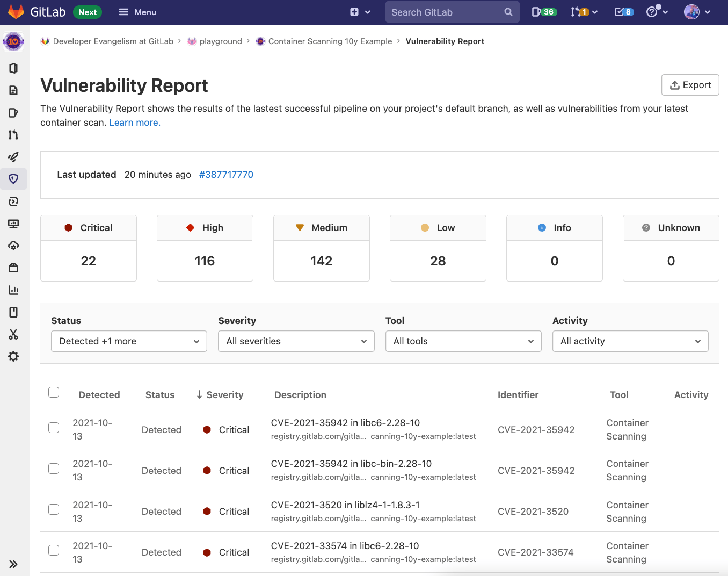Open project Settings gear icon
Image resolution: width=728 pixels, height=576 pixels.
[13, 356]
